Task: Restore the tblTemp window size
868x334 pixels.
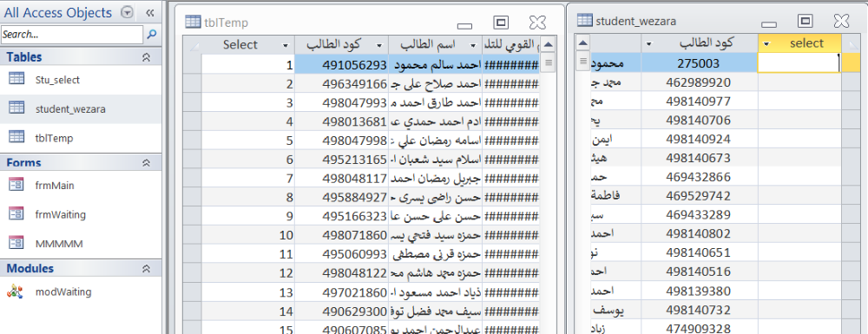Action: pos(501,22)
